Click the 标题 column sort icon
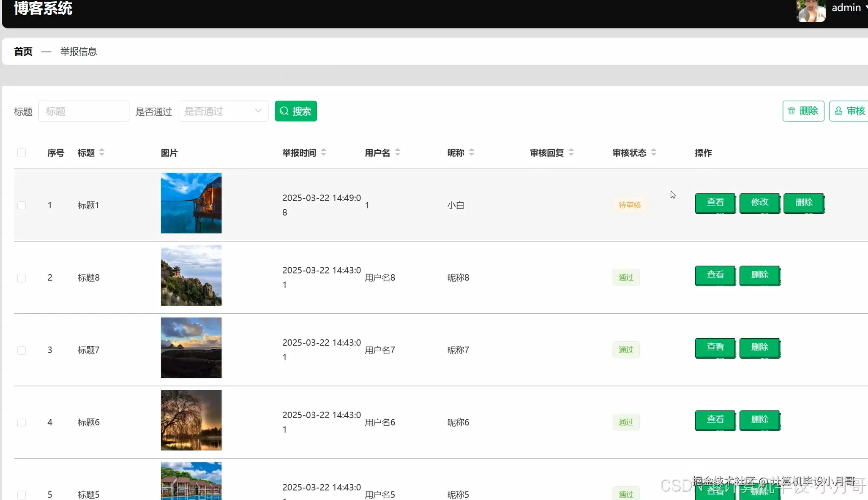 coord(102,152)
